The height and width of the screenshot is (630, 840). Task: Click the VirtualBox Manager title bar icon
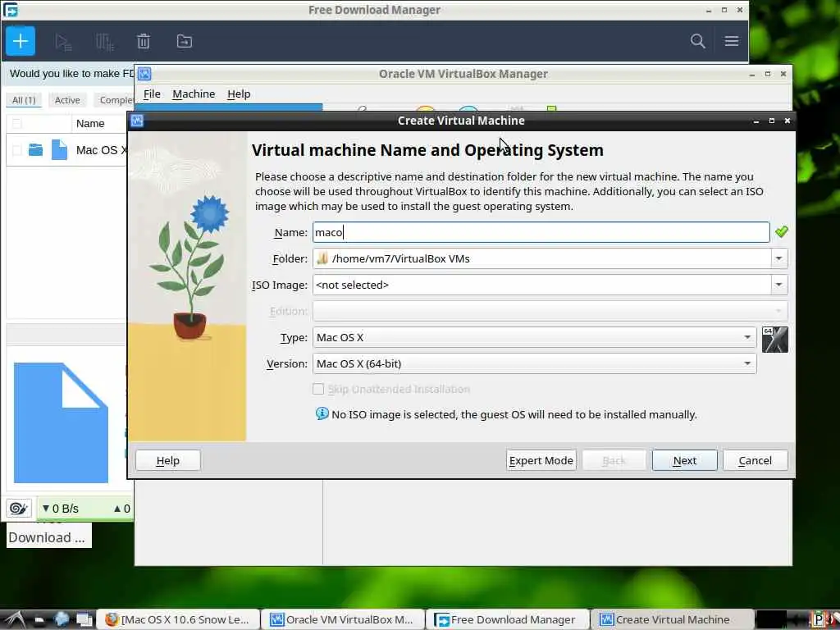144,74
